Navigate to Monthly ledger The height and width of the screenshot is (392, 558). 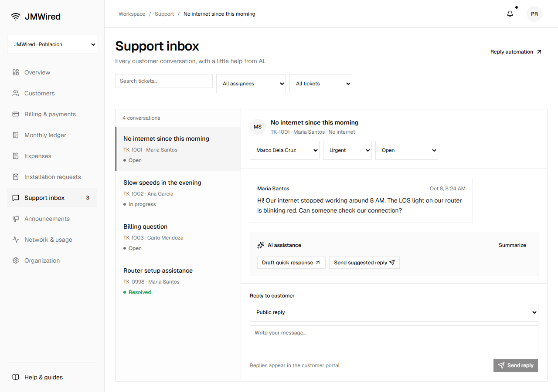[52, 135]
